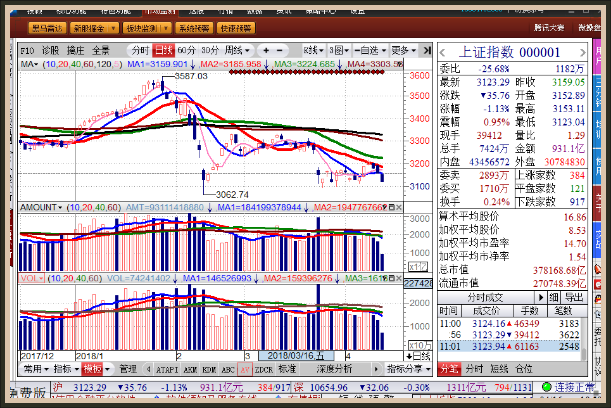Toggle KDM indicator
This screenshot has width=611, height=408.
click(209, 369)
